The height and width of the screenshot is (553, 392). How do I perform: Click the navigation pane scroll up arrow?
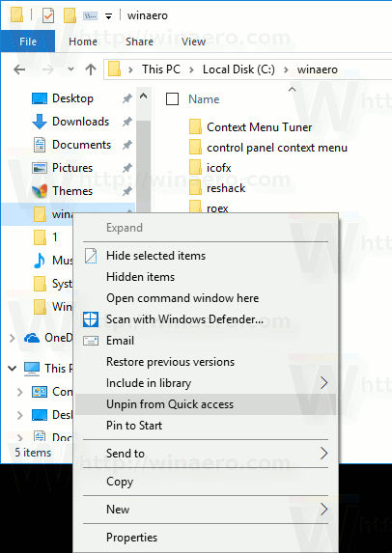[x=143, y=96]
